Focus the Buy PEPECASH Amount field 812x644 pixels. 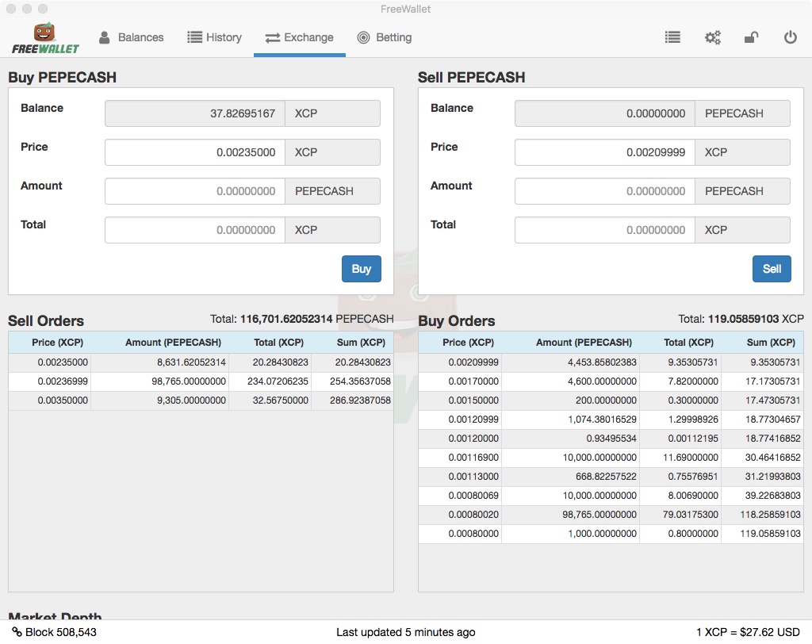coord(195,191)
